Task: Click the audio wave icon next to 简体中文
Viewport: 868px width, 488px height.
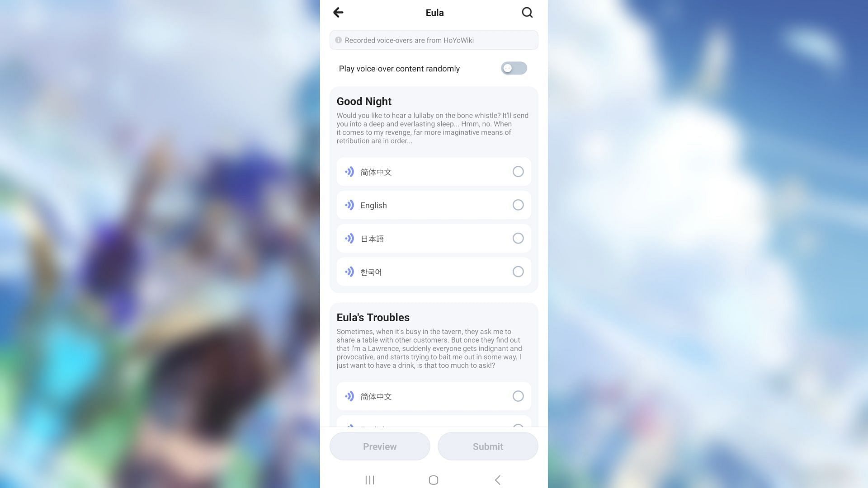Action: tap(349, 172)
